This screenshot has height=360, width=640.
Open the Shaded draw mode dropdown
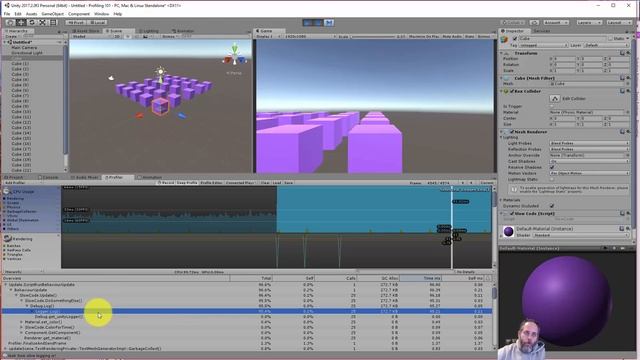coord(91,36)
